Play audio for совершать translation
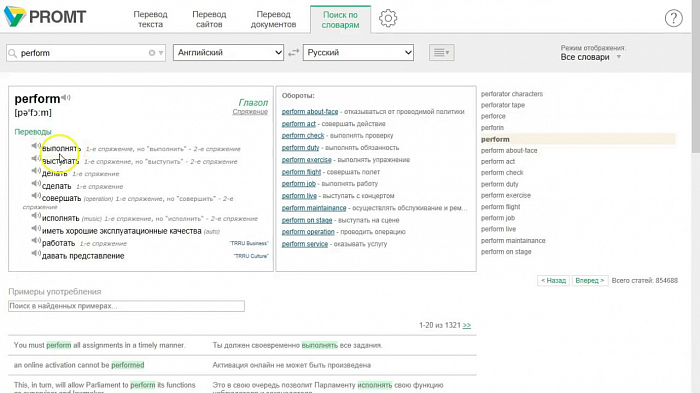Viewport: 700px width, 393px height. (x=36, y=196)
